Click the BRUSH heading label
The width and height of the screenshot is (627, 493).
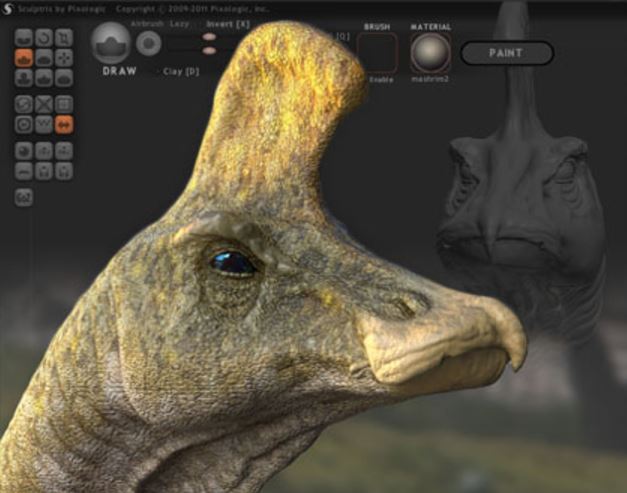(377, 27)
